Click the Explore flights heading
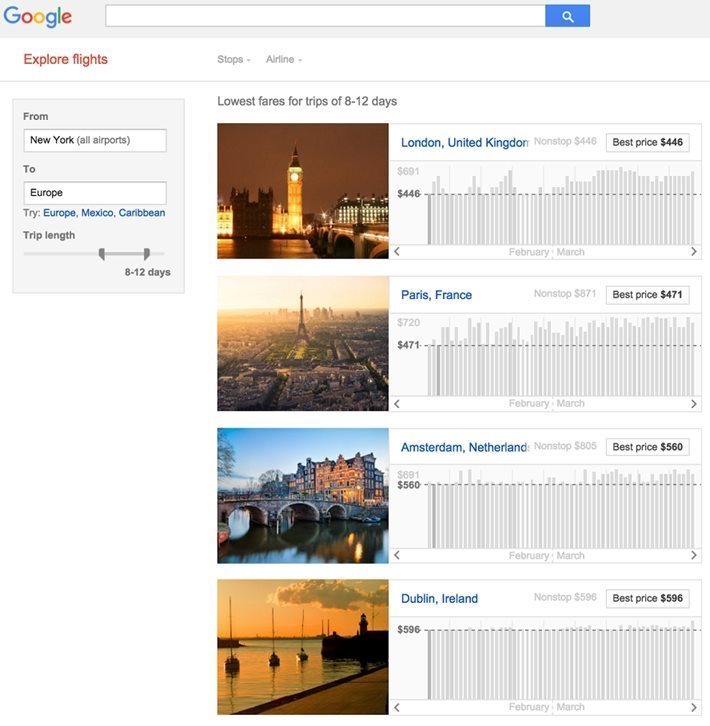This screenshot has height=726, width=710. (x=65, y=60)
